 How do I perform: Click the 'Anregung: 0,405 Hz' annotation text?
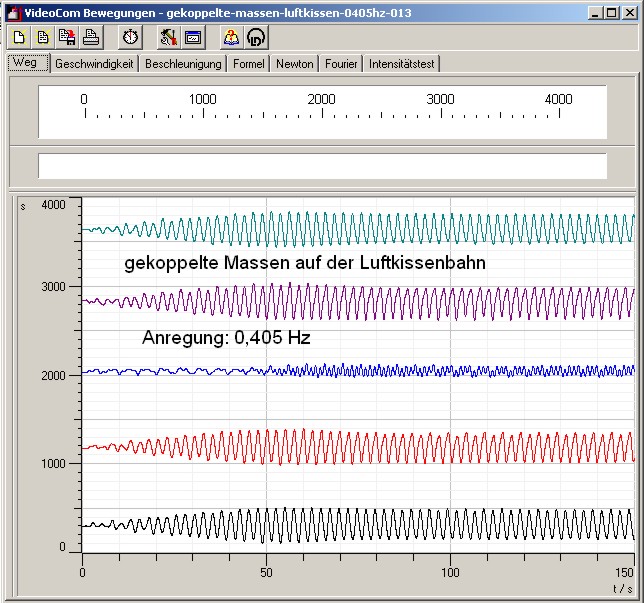pyautogui.click(x=226, y=338)
